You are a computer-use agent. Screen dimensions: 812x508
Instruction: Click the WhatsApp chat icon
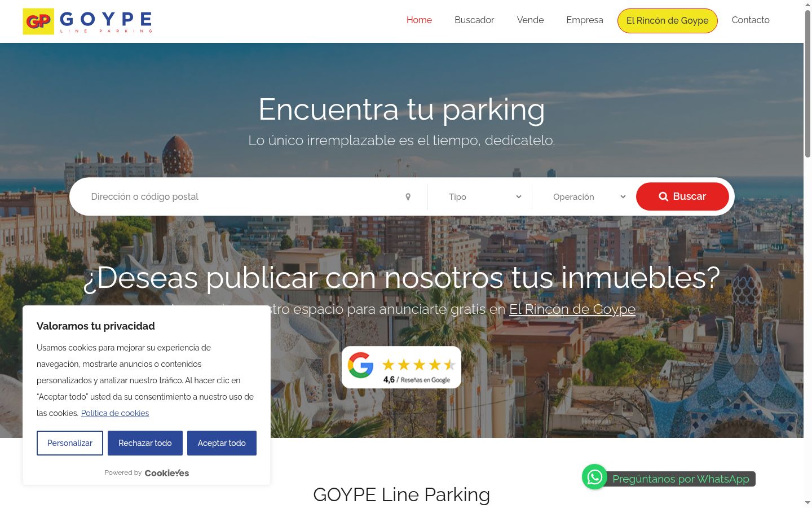(x=594, y=477)
